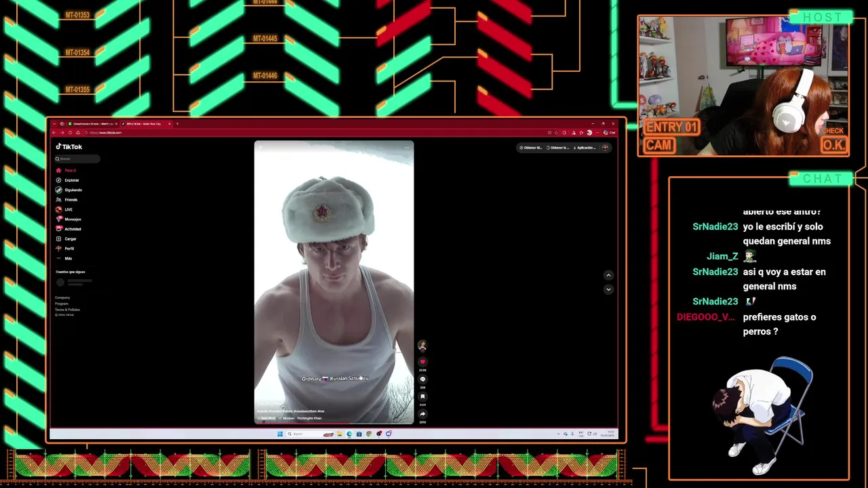
Task: Open Siguiendo in TikTok sidebar
Action: click(68, 190)
